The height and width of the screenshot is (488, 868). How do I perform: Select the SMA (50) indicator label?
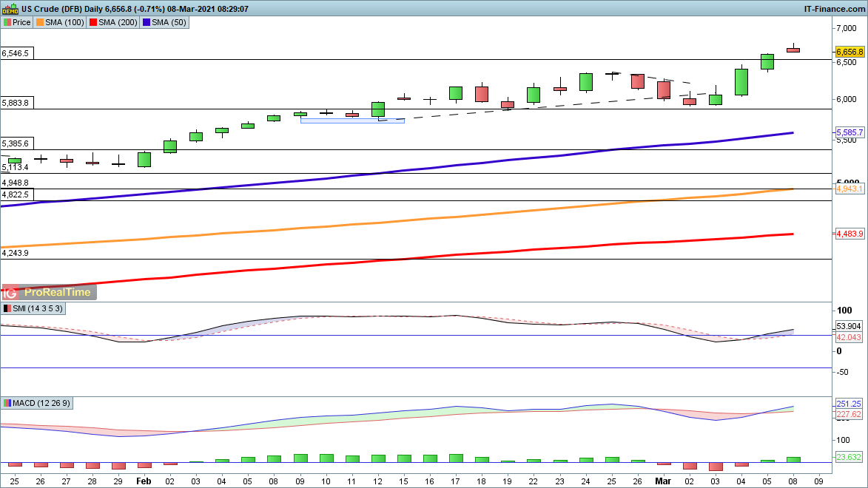[165, 22]
